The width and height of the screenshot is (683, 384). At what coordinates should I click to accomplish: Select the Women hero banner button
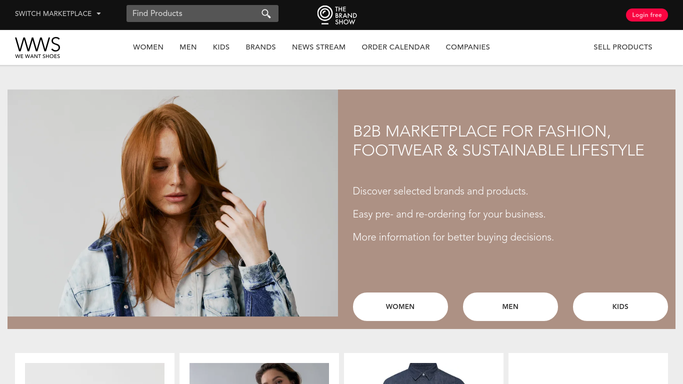point(400,307)
